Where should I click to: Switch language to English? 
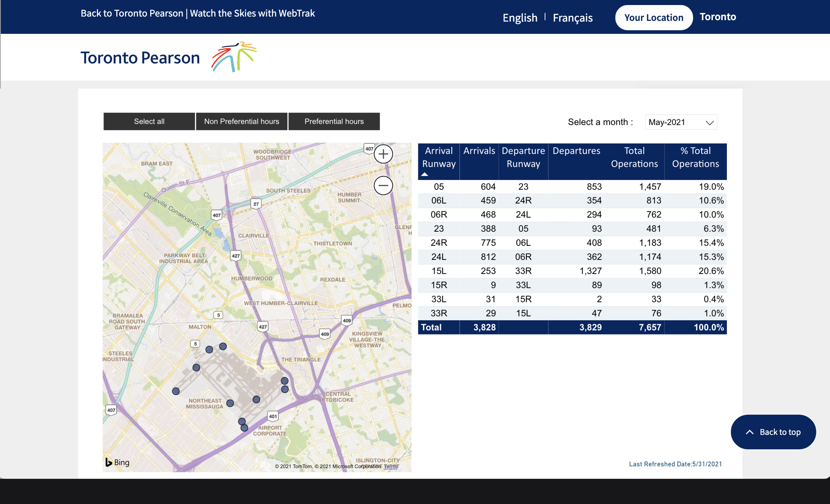click(x=520, y=17)
